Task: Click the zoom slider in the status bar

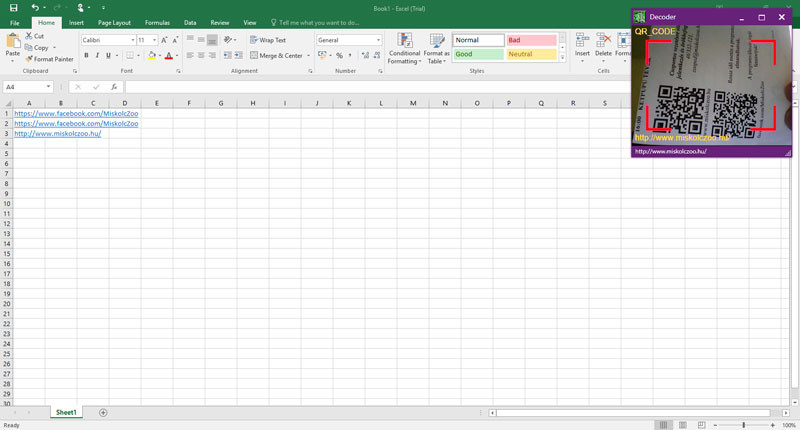Action: pos(744,425)
